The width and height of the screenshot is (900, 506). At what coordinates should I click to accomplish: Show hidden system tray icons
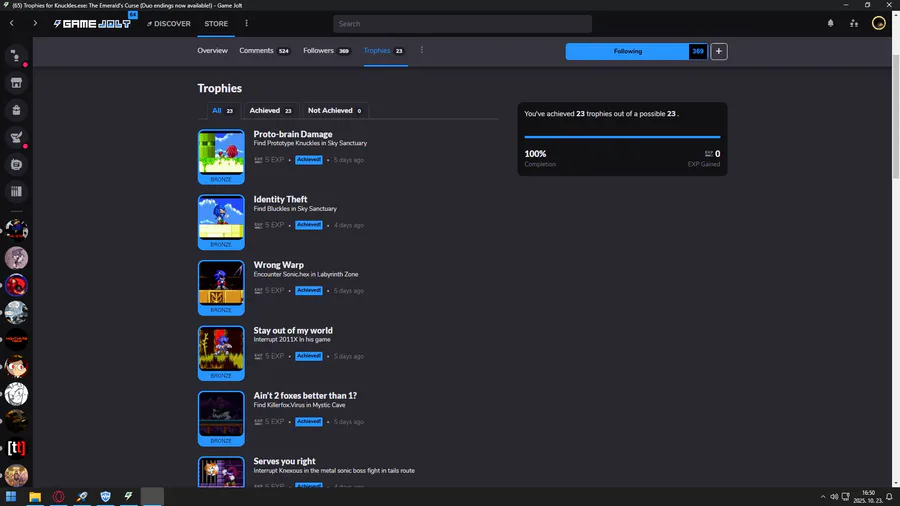[823, 497]
